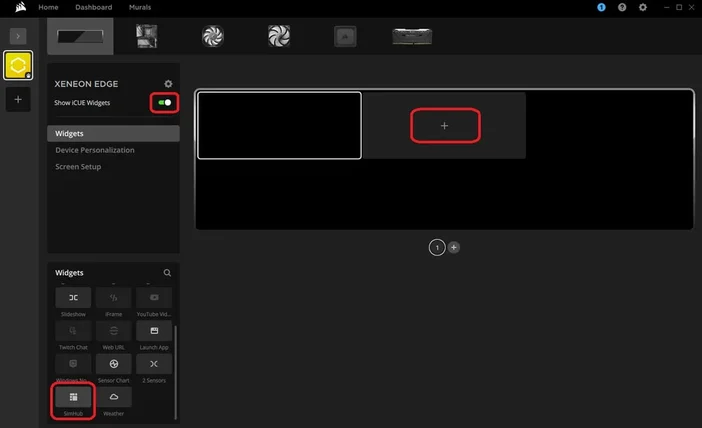702x428 pixels.
Task: Choose the Slideshow widget
Action: 73,298
